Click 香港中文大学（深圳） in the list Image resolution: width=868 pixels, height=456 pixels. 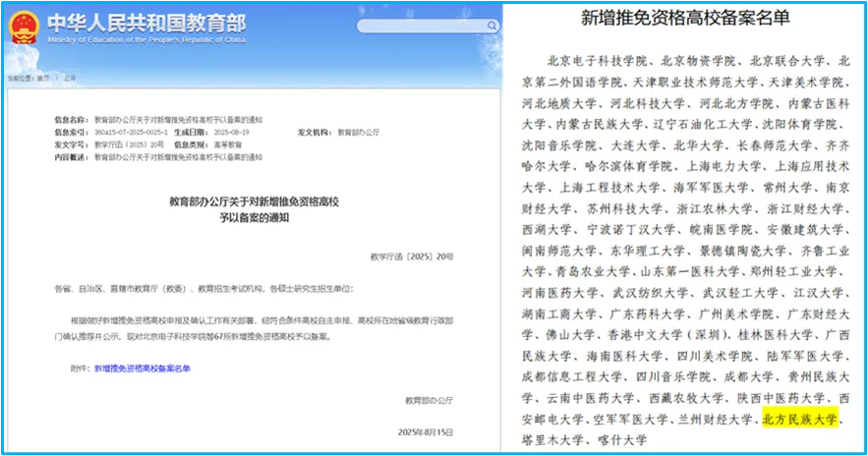[669, 335]
